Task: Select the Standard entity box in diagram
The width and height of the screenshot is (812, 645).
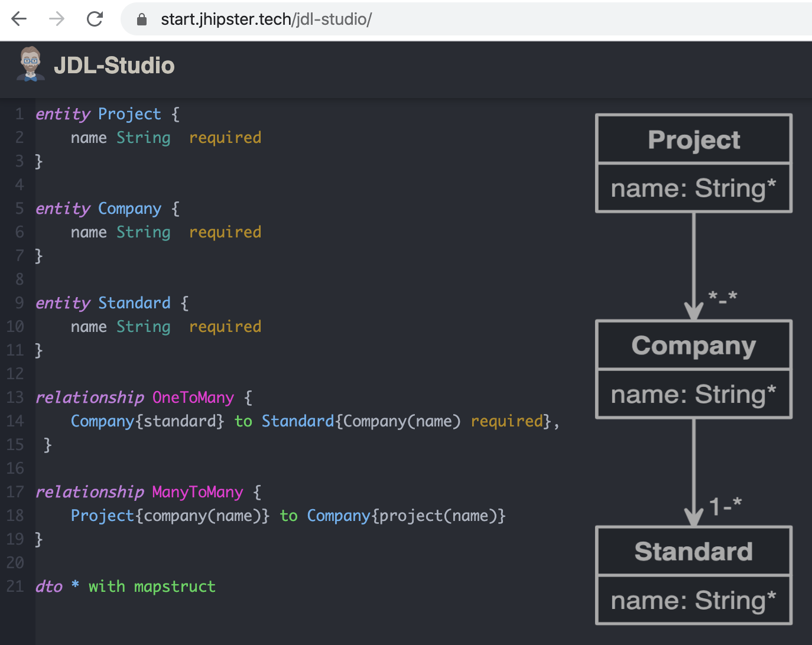Action: [x=694, y=575]
